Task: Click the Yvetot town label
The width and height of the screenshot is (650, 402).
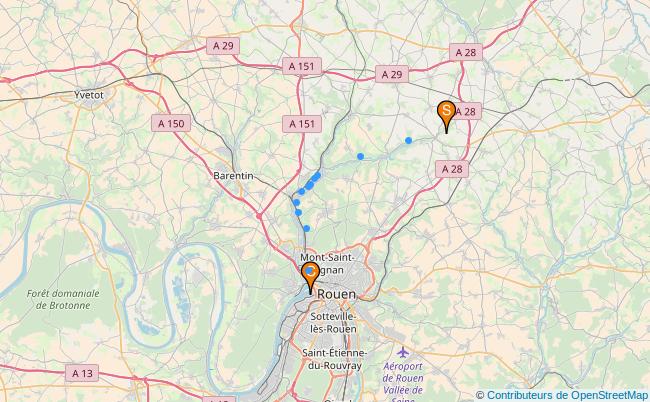Action: [89, 95]
